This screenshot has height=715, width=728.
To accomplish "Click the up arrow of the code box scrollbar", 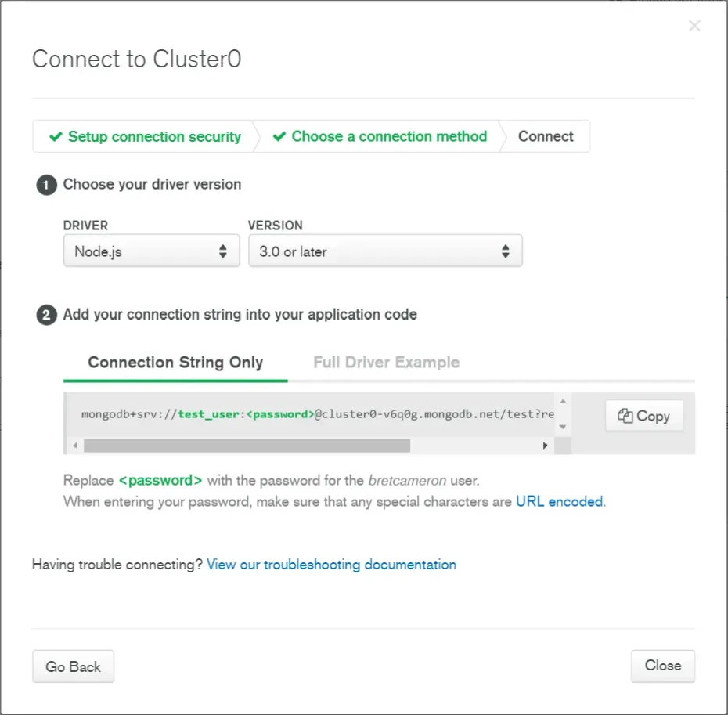I will (x=563, y=401).
